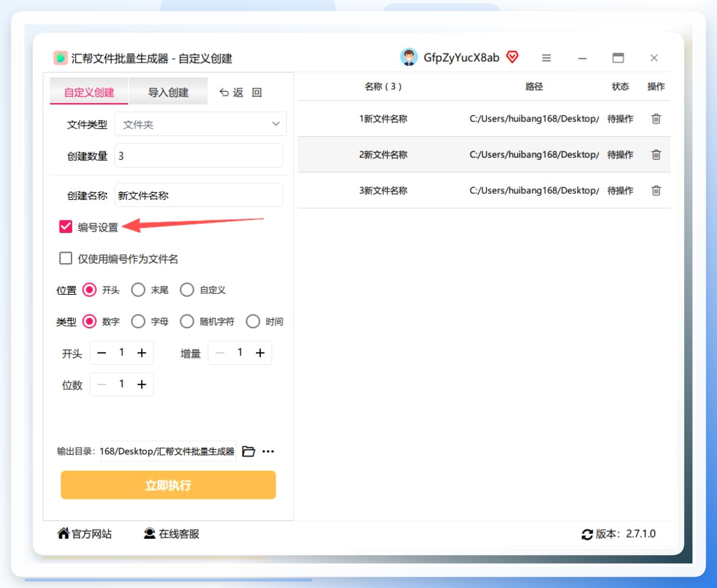
Task: Click the 创建名称 input field
Action: (199, 195)
